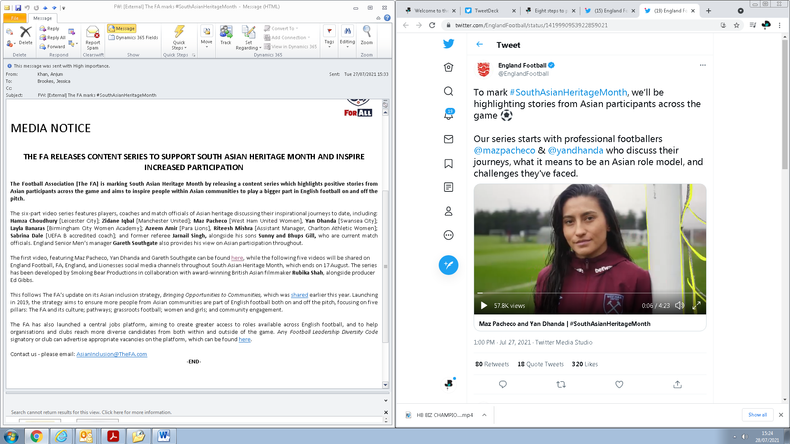
Task: Open Twitter More circle menu
Action: tap(448, 235)
